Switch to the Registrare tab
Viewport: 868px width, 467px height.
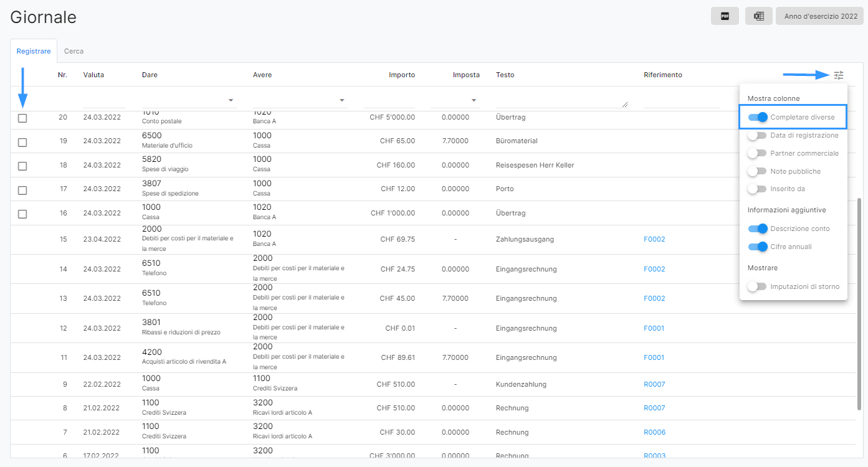(34, 51)
